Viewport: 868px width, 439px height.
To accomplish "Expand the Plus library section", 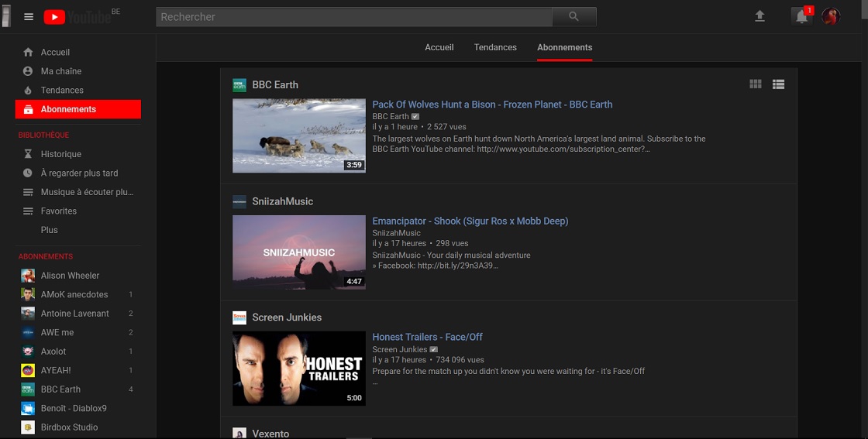I will tap(50, 230).
